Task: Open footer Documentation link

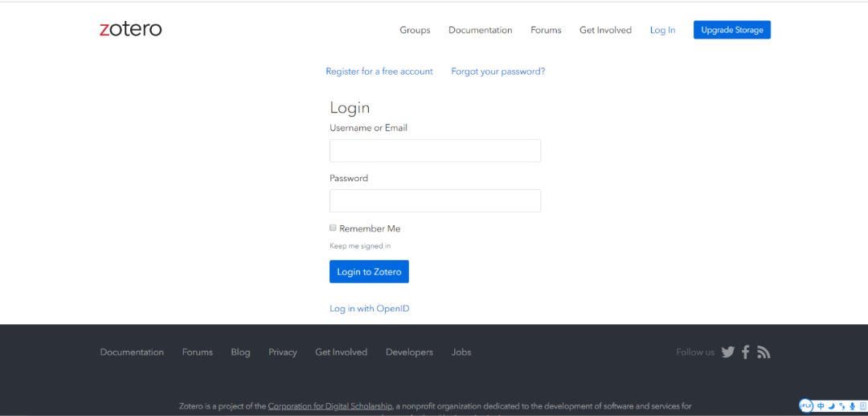Action: click(x=132, y=352)
